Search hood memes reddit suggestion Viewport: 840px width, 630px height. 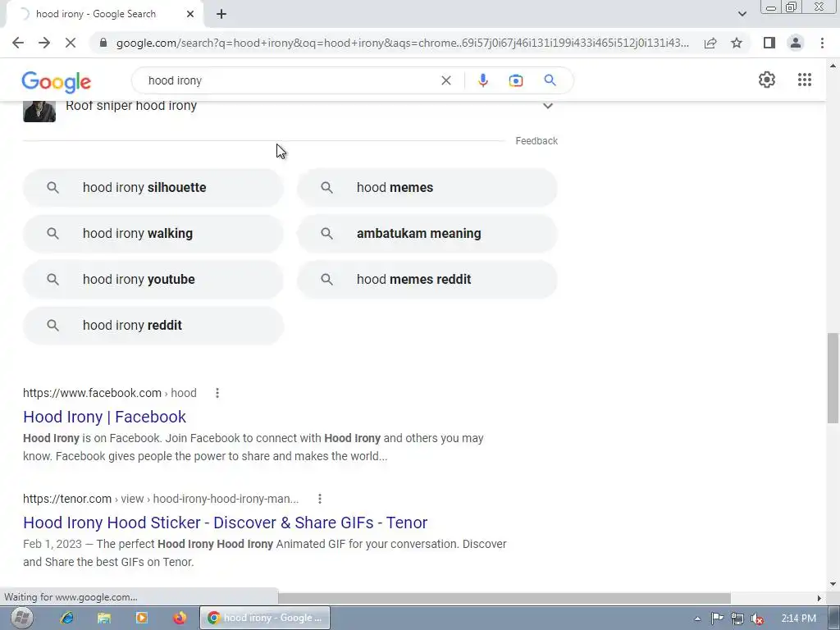pos(427,279)
